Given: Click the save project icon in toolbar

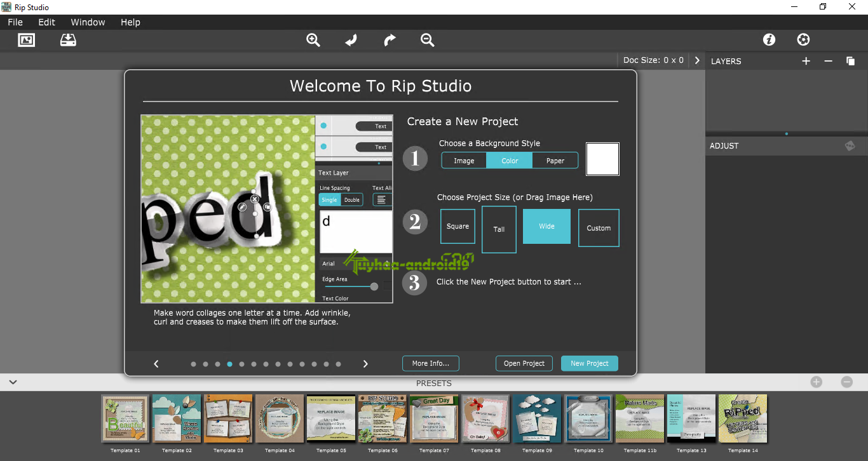Looking at the screenshot, I should (x=68, y=40).
